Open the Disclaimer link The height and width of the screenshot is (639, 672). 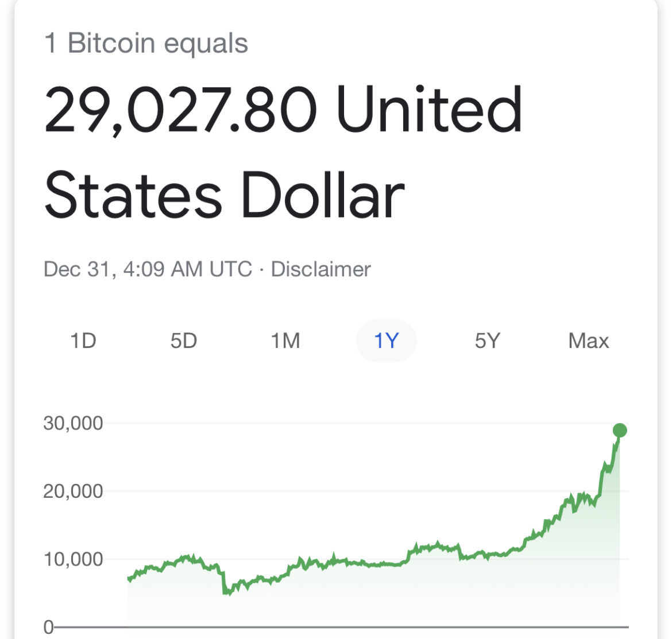click(x=320, y=269)
